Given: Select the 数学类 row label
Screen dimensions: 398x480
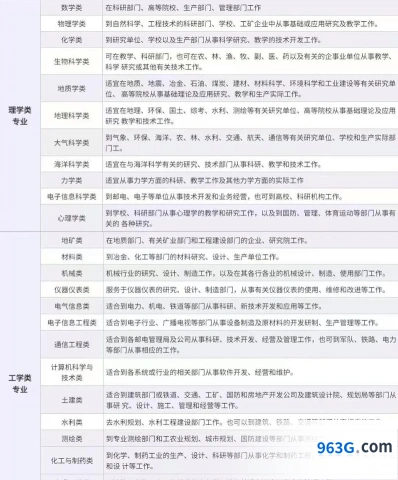Looking at the screenshot, I should (x=72, y=8).
